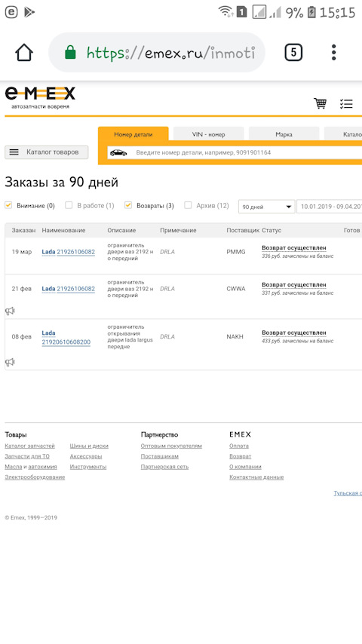Tap the browser home icon
This screenshot has width=362, height=644.
pos(24,52)
